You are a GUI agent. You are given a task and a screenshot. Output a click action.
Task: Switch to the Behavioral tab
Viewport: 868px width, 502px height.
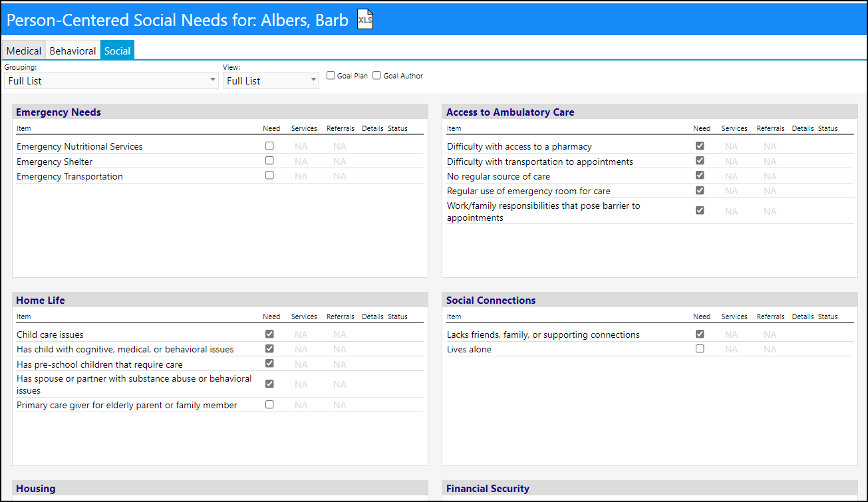point(72,51)
